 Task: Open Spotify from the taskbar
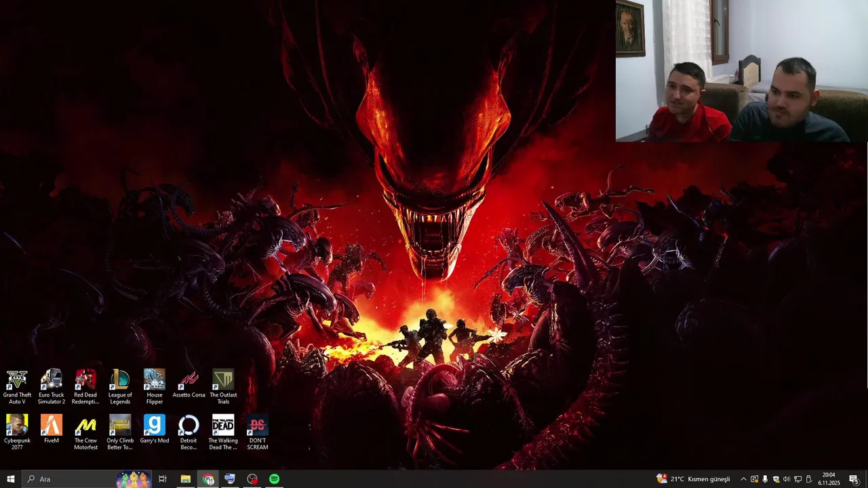click(274, 479)
